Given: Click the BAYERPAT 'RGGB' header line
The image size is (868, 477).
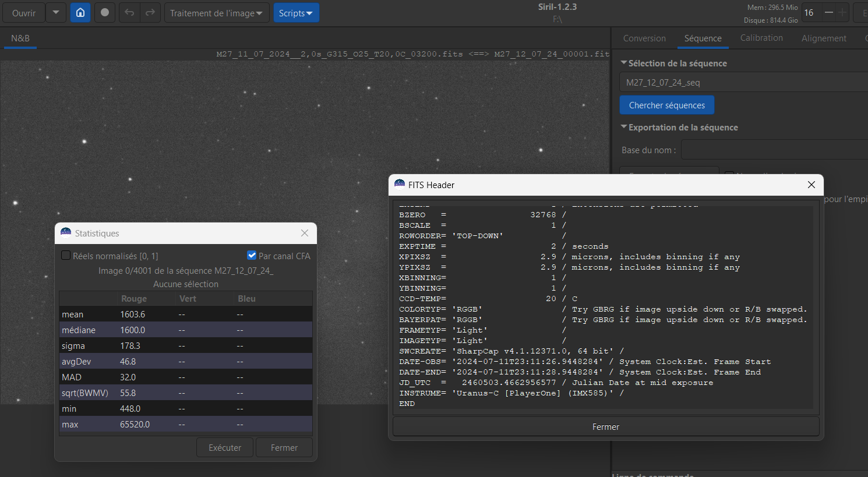Looking at the screenshot, I should tap(603, 320).
